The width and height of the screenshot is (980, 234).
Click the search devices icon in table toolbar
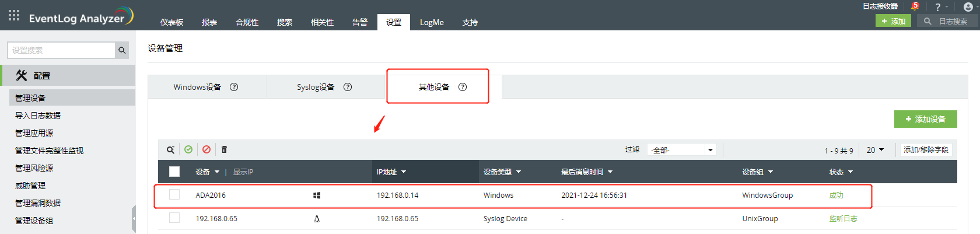(x=170, y=149)
